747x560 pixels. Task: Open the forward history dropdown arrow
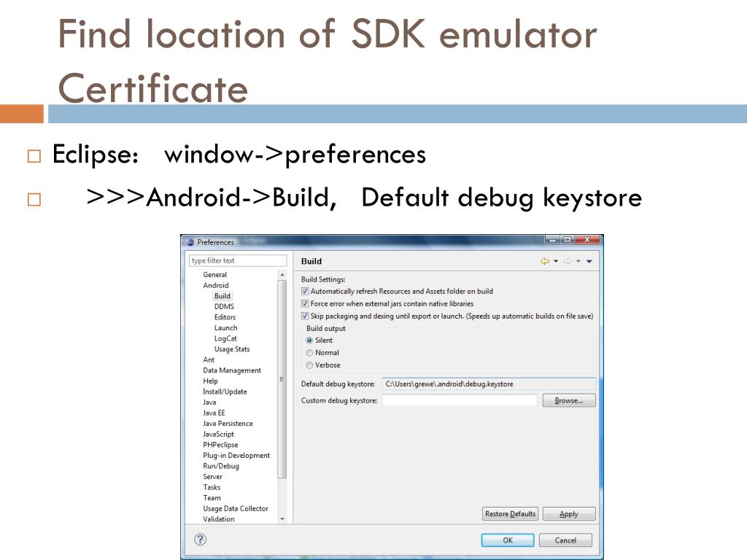pos(578,261)
